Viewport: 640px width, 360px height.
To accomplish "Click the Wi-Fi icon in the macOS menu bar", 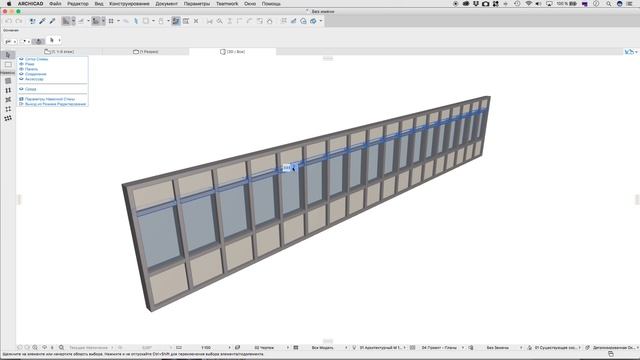I will [529, 4].
